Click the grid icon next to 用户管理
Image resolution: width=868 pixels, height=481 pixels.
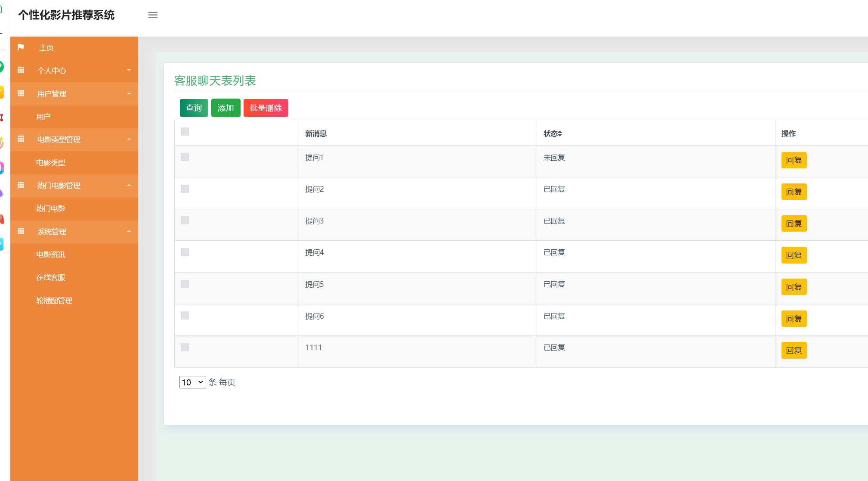(x=21, y=93)
